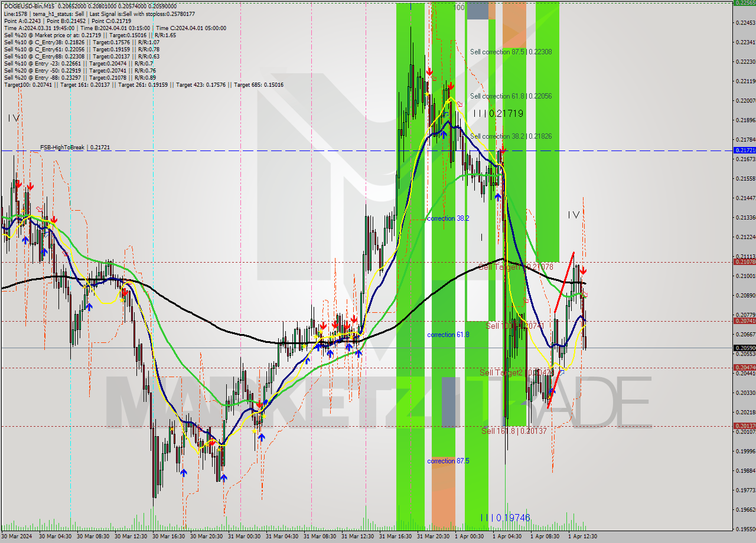Click the Point A:0.2243 info line

tap(67, 21)
